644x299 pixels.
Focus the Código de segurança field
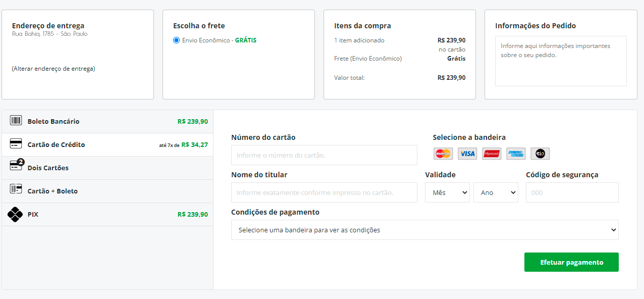572,192
